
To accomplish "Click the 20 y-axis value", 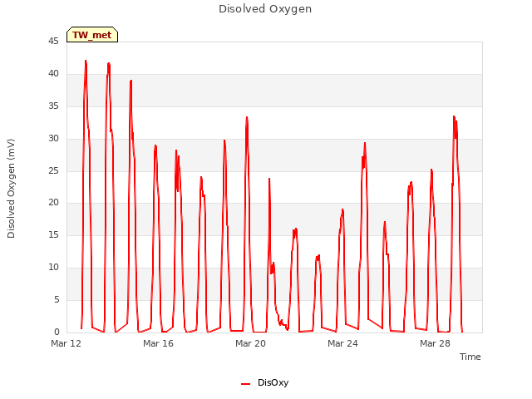I will click(53, 203).
